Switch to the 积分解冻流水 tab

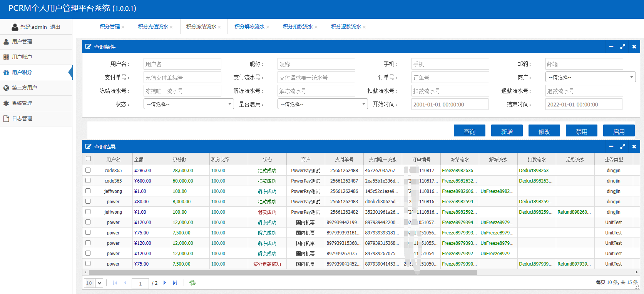tap(249, 27)
